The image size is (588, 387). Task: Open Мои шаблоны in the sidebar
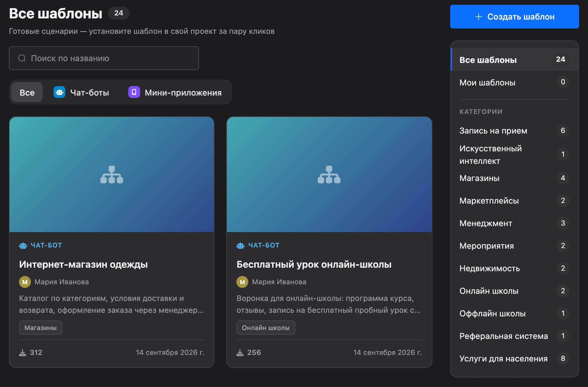pyautogui.click(x=514, y=82)
